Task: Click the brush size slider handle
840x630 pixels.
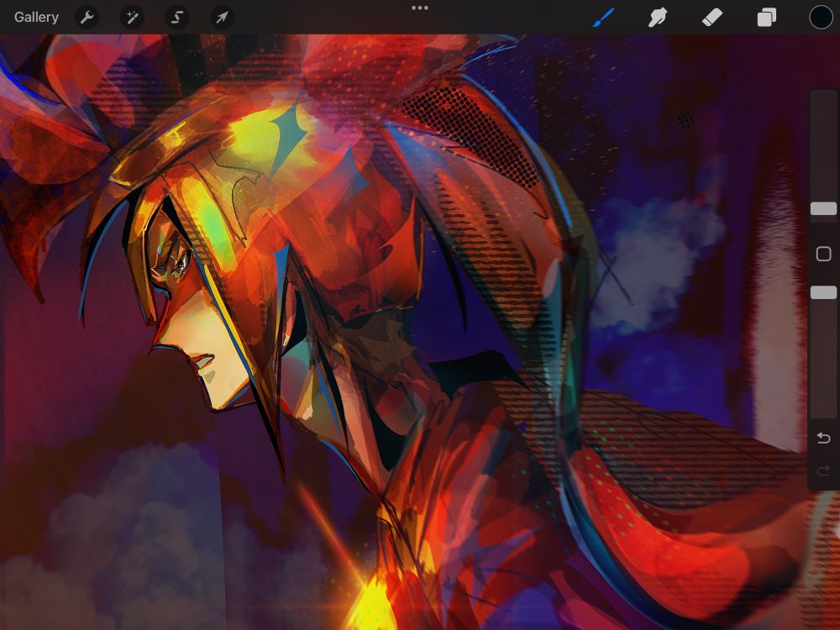Action: tap(823, 208)
